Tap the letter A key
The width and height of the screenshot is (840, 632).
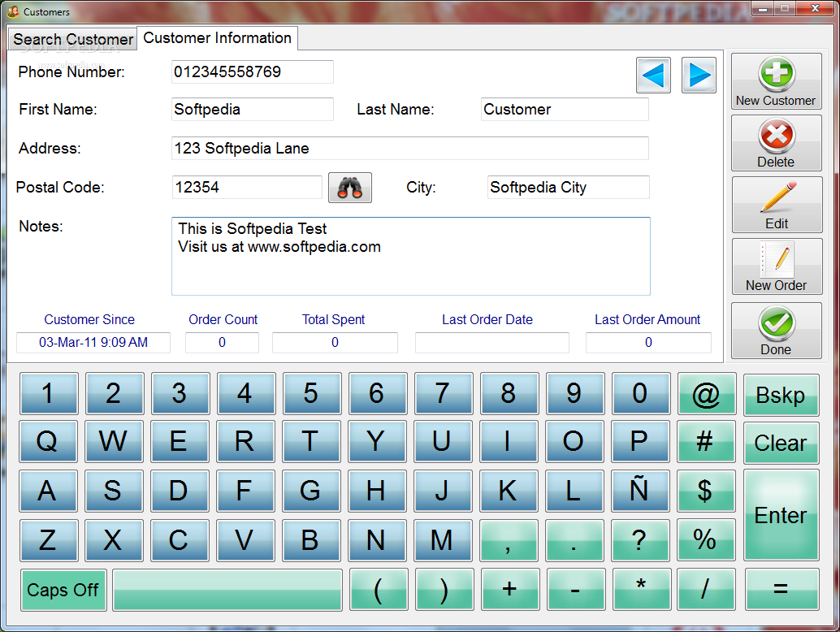[48, 491]
